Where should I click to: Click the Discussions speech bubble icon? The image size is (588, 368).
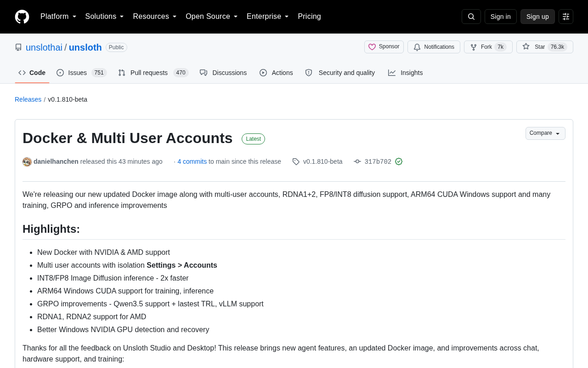(x=204, y=73)
